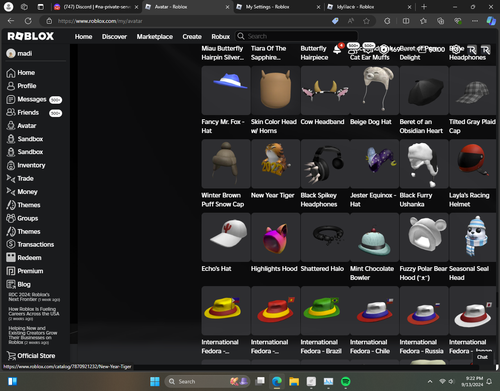The height and width of the screenshot is (391, 500).
Task: Open browser extensions puzzle icon
Action: point(387,21)
